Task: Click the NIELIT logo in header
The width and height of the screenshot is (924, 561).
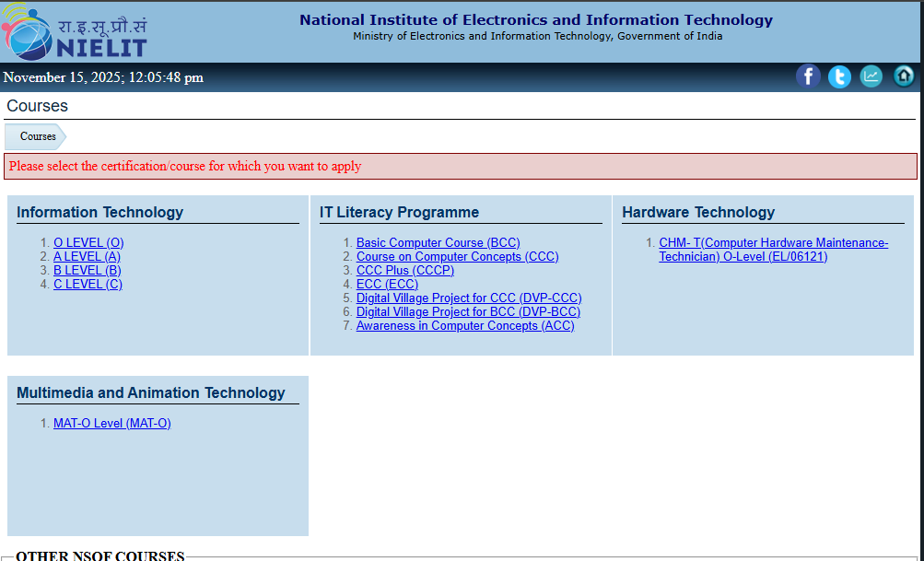Action: (76, 32)
